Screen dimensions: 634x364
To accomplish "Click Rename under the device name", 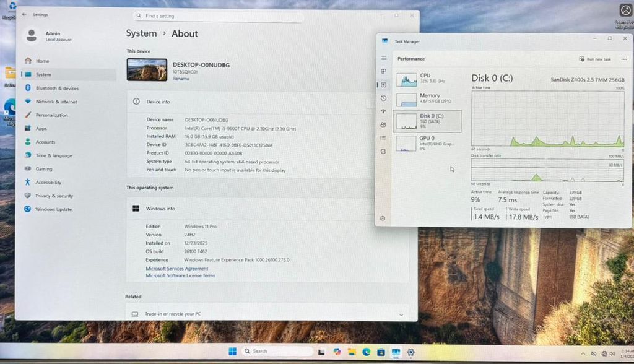I will 181,79.
